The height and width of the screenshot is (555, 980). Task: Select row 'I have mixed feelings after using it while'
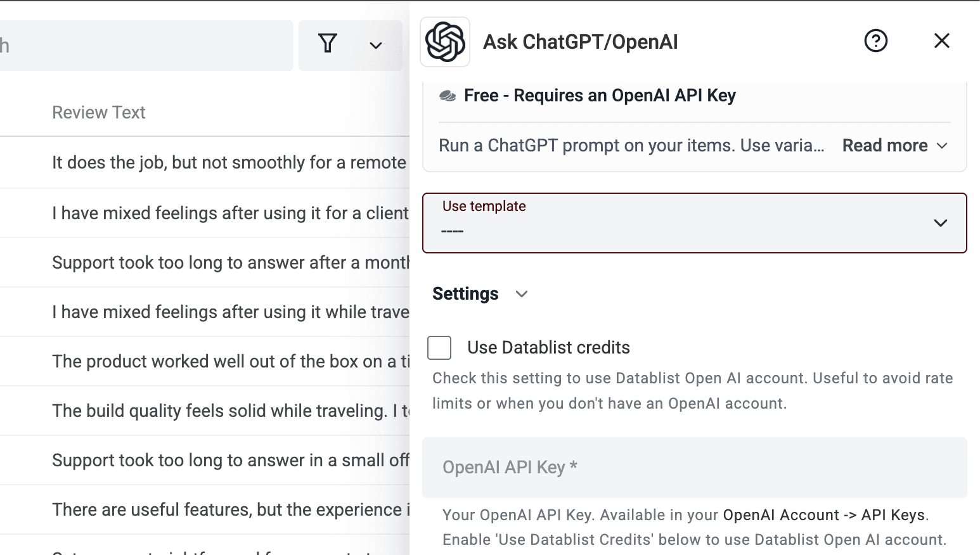(205, 312)
